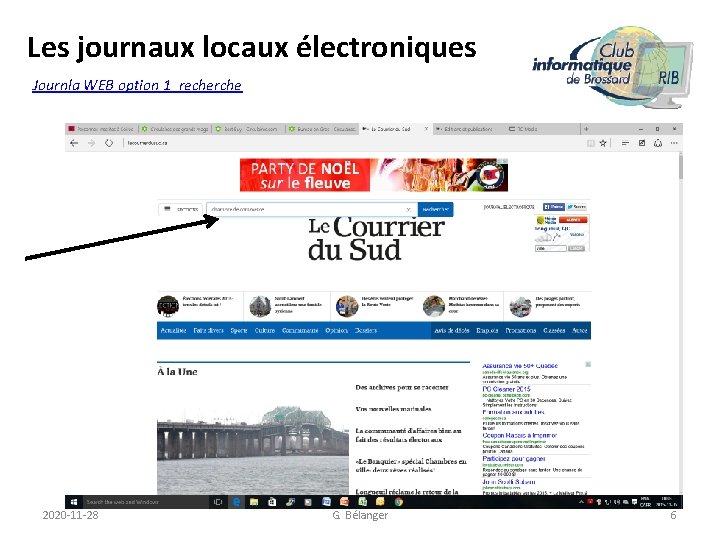Open the Windows Start menu
Screen dimensions: 720x540
point(74,502)
